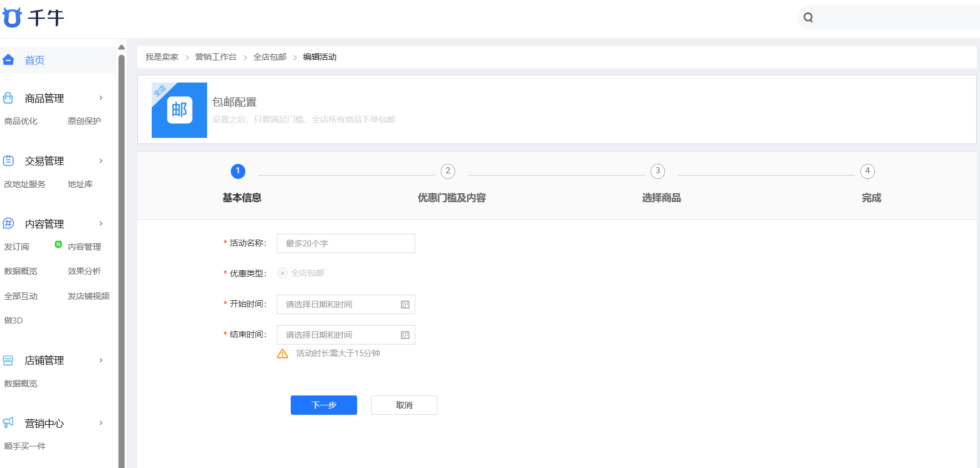Click the blue 邮 包邮配置 icon

[179, 110]
